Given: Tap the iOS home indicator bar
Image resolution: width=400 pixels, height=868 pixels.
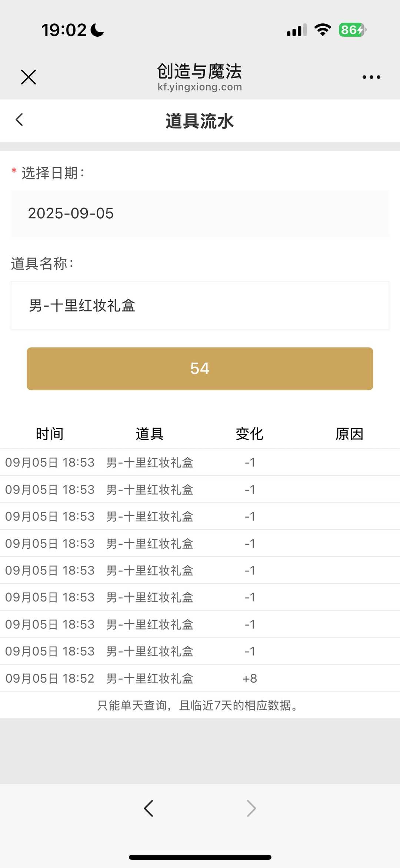Looking at the screenshot, I should 200,857.
